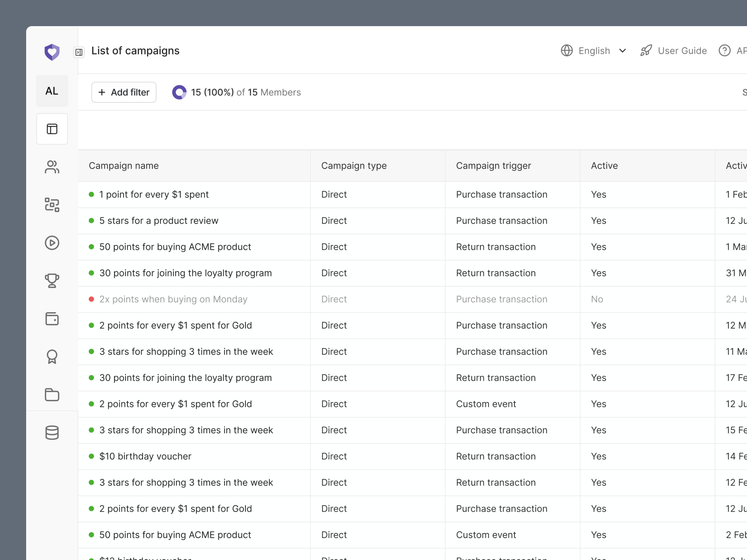The image size is (747, 560).
Task: Open the English language dropdown
Action: click(x=594, y=51)
